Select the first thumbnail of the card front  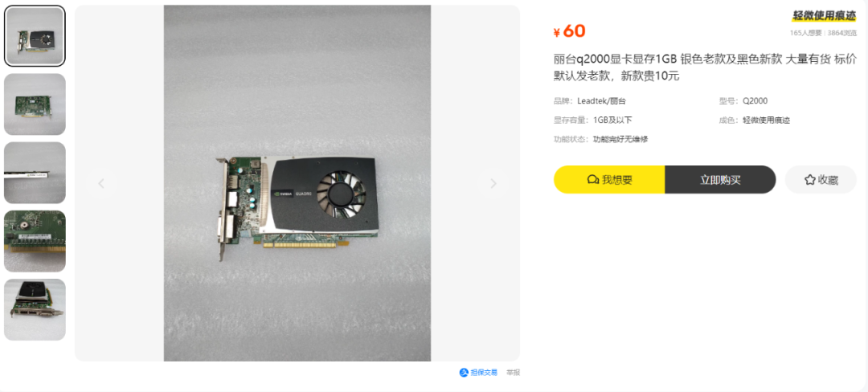pos(35,36)
